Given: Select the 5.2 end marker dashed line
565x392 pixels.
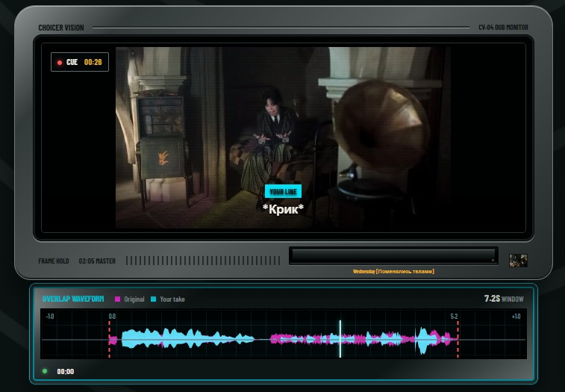Looking at the screenshot, I should 458,339.
